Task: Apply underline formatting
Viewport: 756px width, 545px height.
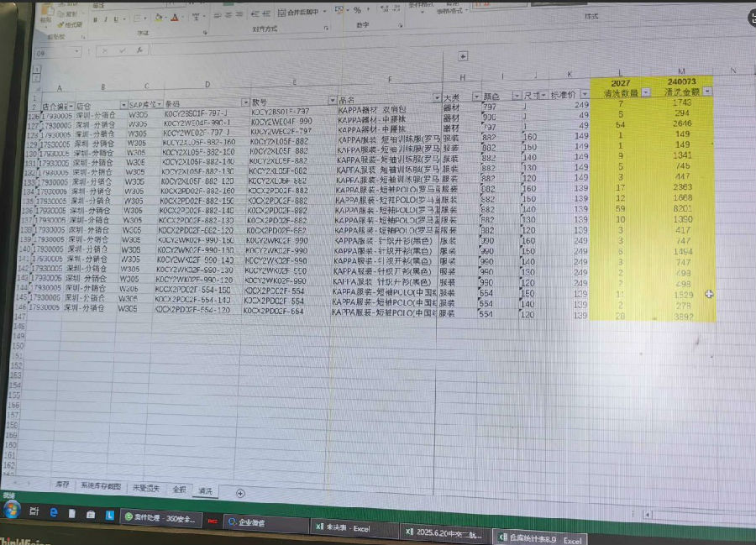Action: [116, 20]
